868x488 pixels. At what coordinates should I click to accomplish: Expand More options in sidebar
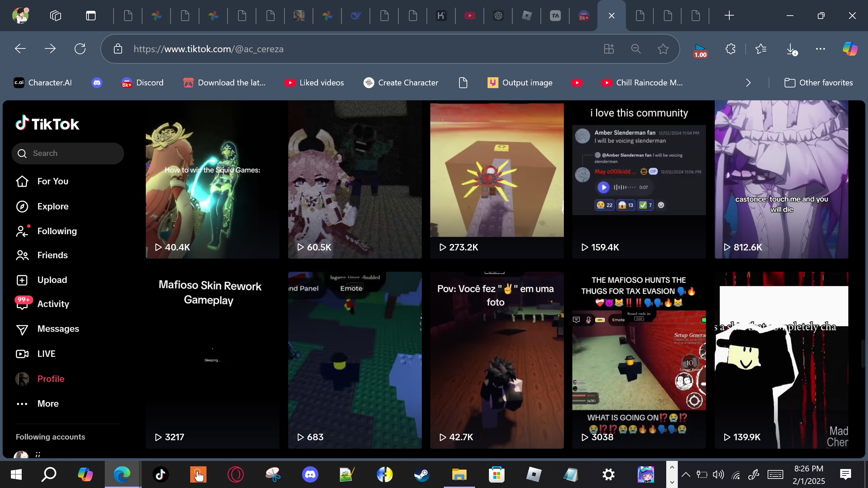click(48, 404)
